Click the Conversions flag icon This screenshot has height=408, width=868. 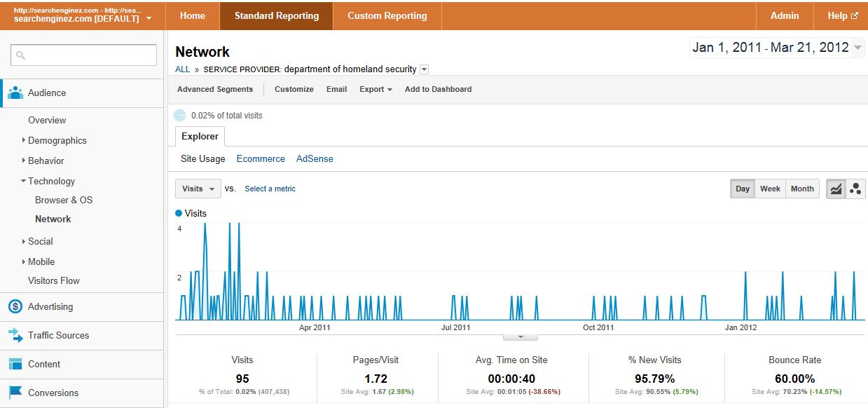click(15, 393)
